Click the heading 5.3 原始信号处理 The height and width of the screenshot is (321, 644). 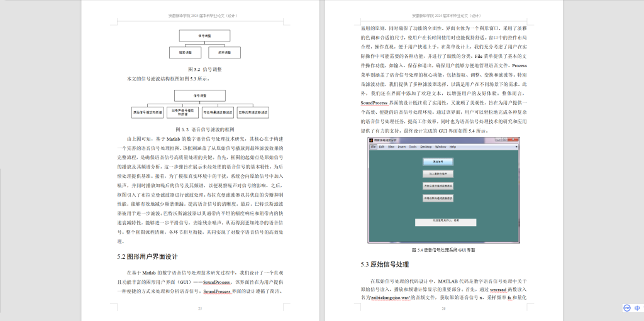tap(385, 264)
